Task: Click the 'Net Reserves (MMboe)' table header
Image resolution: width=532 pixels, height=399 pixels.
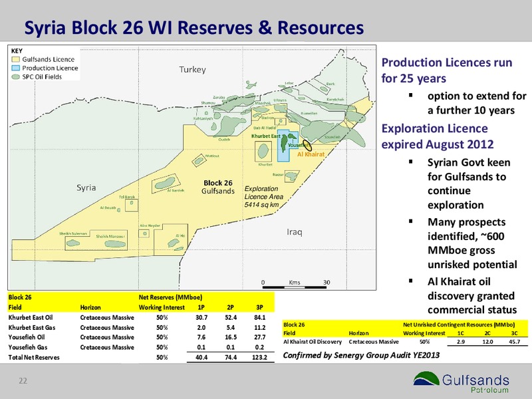Action: [170, 297]
